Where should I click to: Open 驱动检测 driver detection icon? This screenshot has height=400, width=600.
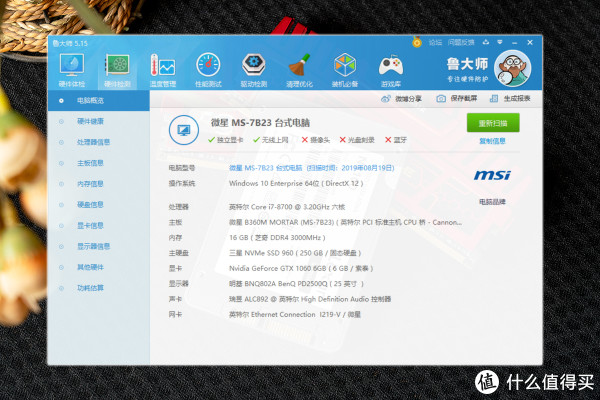[x=254, y=70]
